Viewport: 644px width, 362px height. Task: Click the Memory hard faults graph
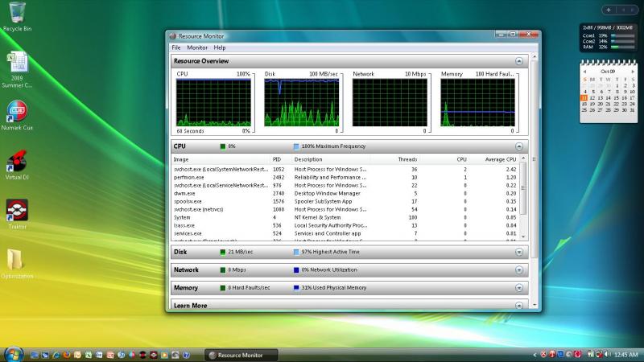477,103
